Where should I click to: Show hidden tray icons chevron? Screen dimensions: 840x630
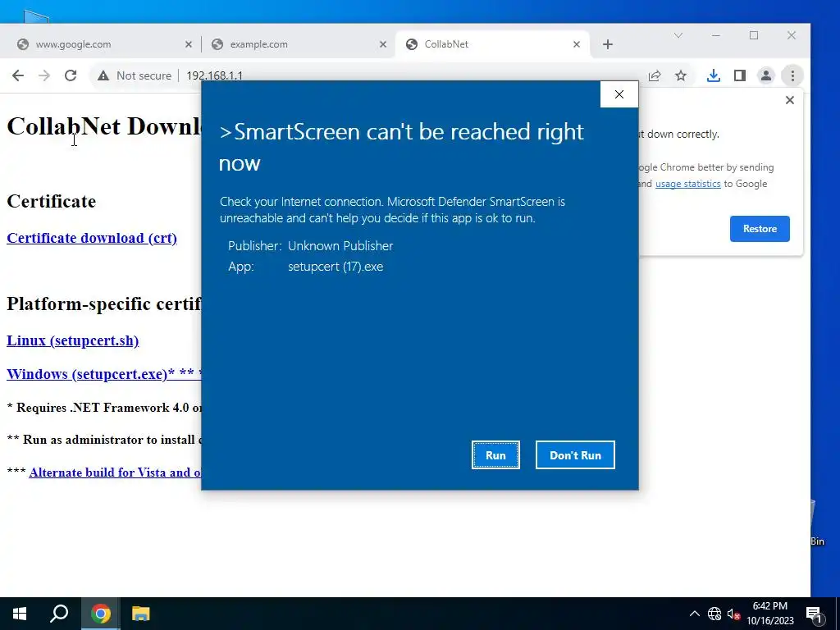694,614
